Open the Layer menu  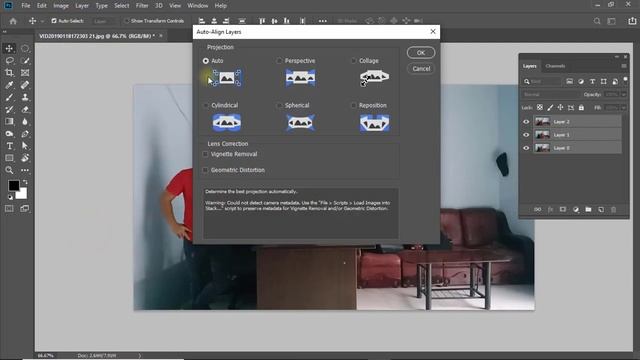click(x=82, y=6)
